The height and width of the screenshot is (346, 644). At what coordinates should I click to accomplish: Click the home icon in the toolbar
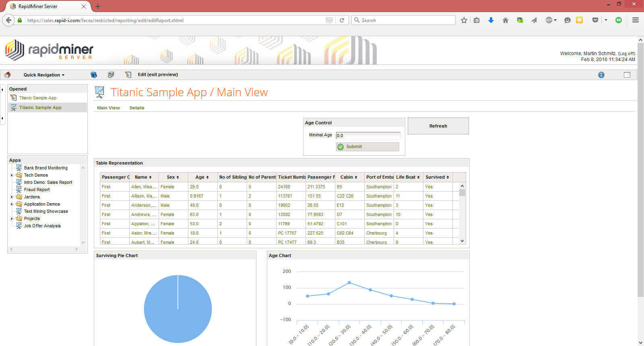tap(8, 75)
